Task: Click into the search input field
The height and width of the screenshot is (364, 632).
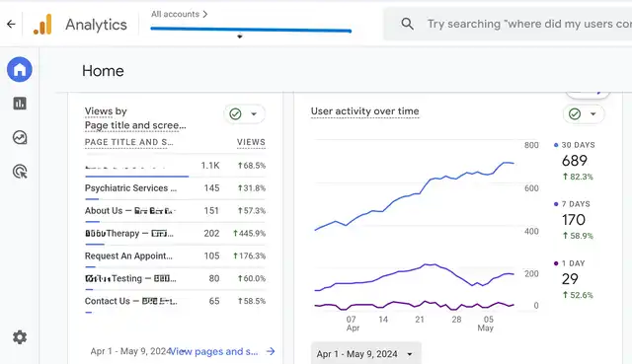Action: 529,24
